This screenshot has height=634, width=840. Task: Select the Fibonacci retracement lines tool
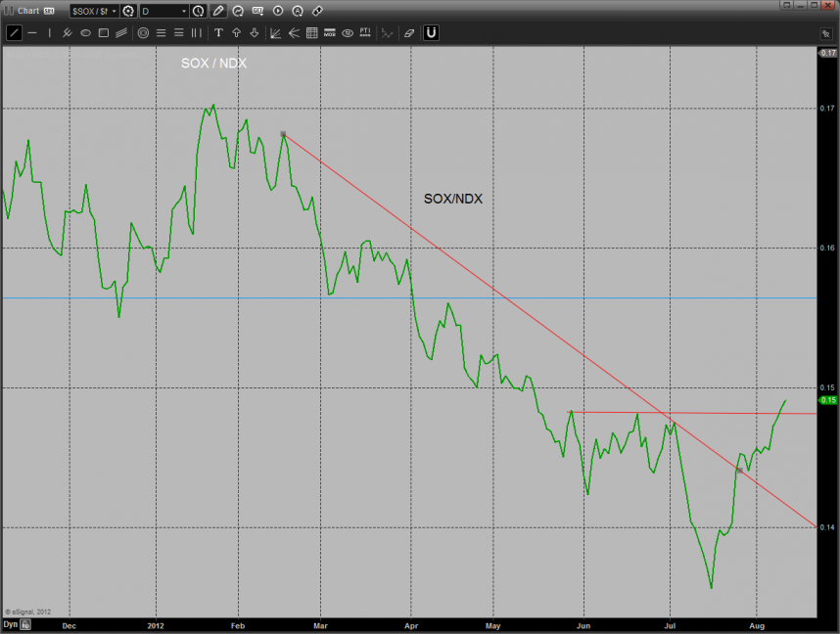(161, 33)
